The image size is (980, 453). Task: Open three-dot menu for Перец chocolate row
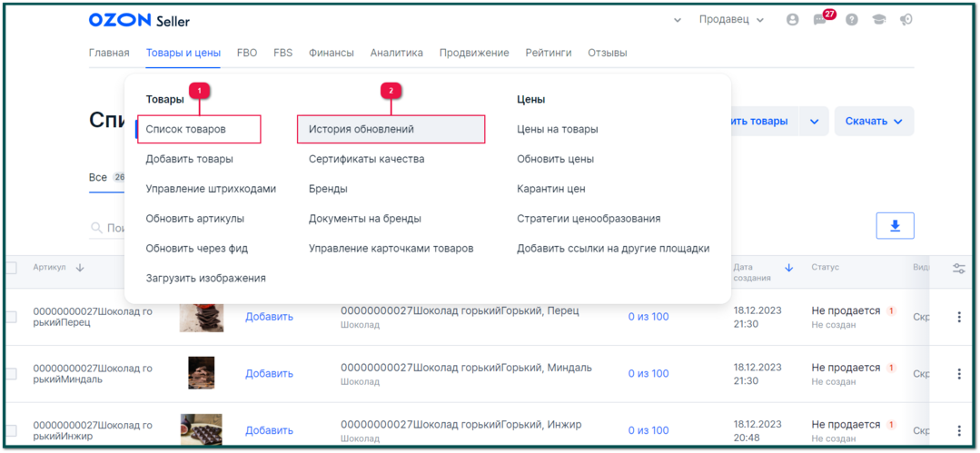tap(959, 317)
